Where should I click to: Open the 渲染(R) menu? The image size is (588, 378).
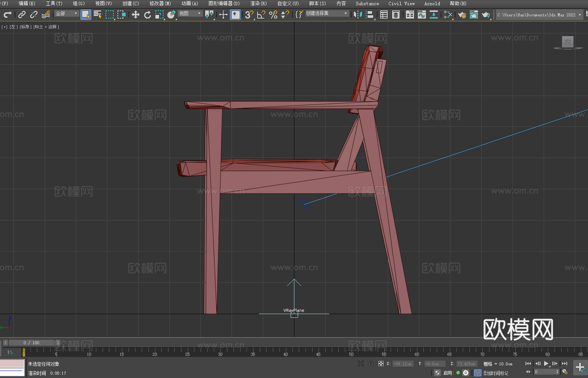coord(258,3)
